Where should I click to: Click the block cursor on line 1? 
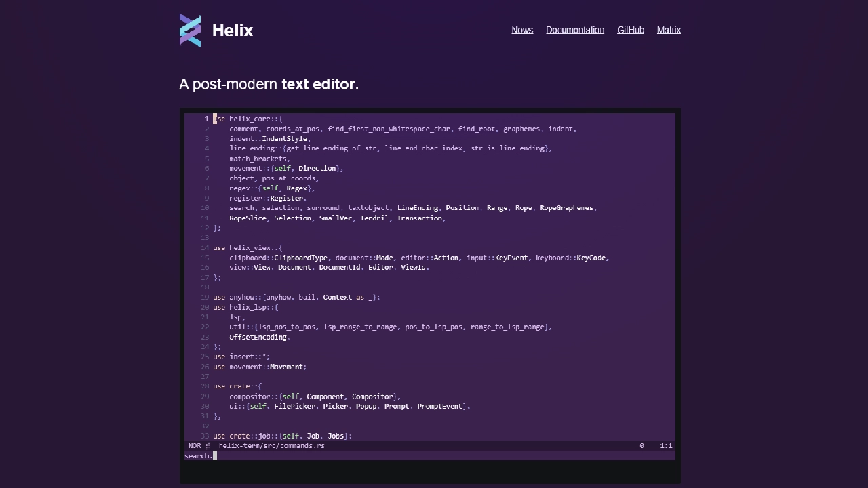point(214,118)
